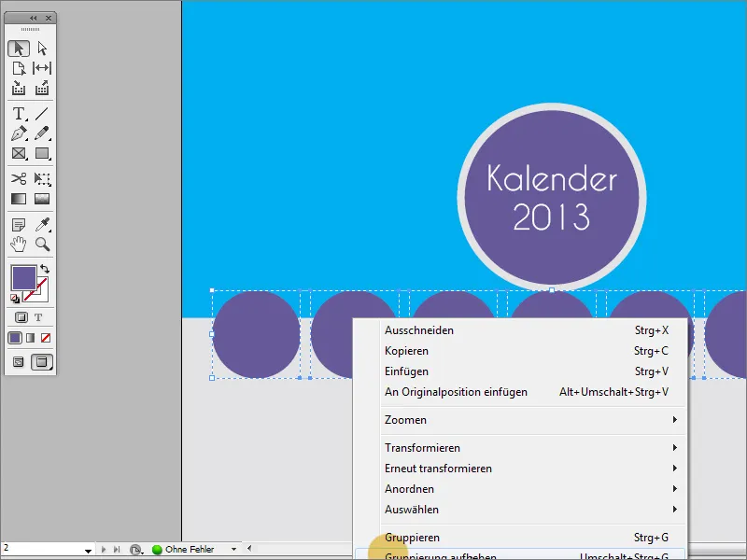Switch to Normal view mode
This screenshot has width=747, height=560.
click(x=19, y=362)
